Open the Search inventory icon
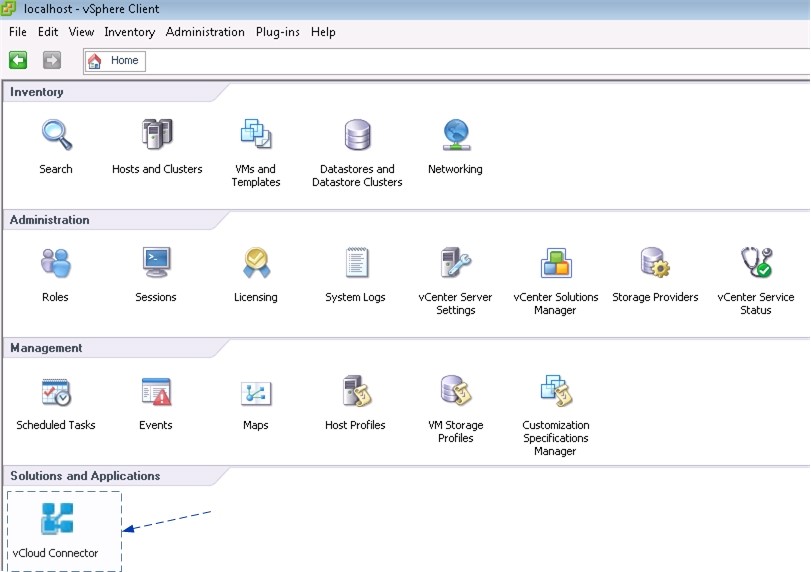 coord(56,136)
